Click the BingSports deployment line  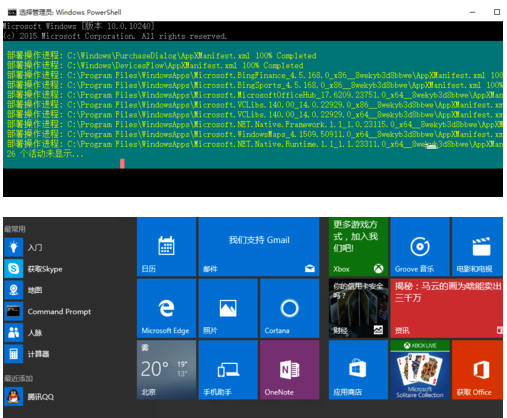[x=255, y=85]
